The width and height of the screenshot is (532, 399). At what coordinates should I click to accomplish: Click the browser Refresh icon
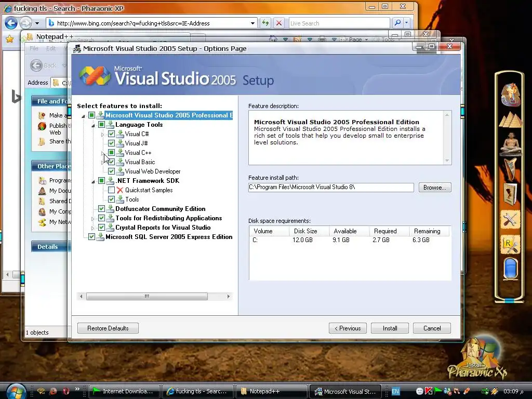[265, 23]
